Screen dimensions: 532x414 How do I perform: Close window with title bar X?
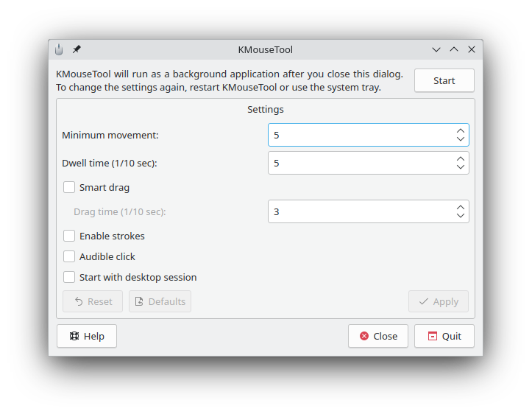[x=472, y=50]
